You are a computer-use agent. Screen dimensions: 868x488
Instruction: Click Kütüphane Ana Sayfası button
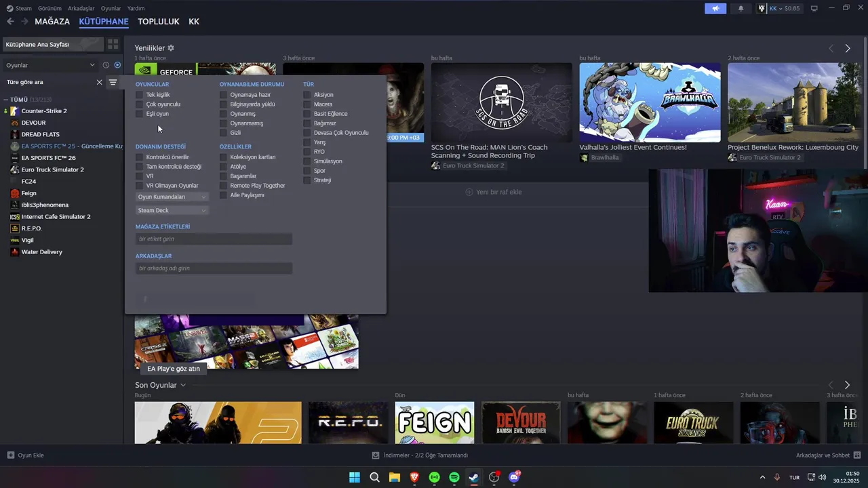point(53,44)
